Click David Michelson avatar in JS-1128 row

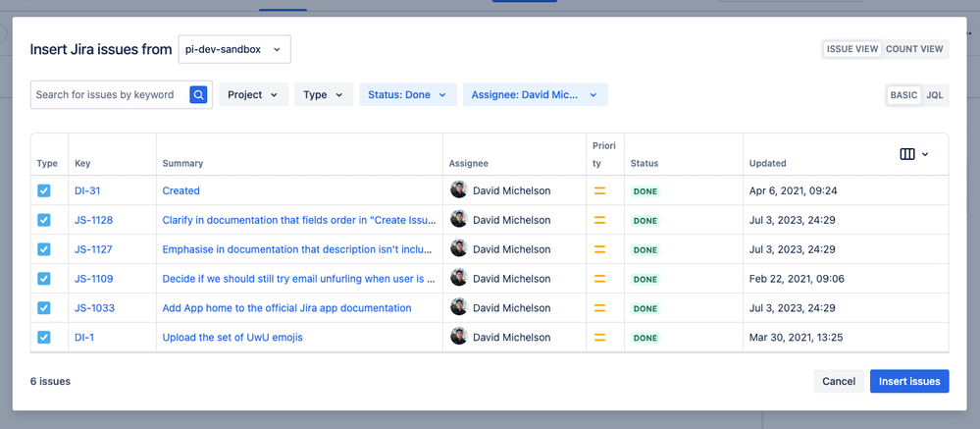pos(459,220)
